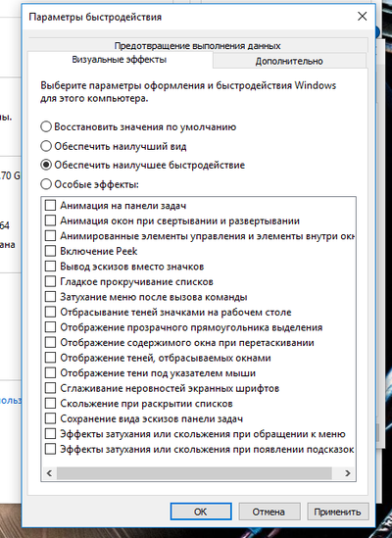Enable Отображение тени под указателем мыши

[x=50, y=372]
